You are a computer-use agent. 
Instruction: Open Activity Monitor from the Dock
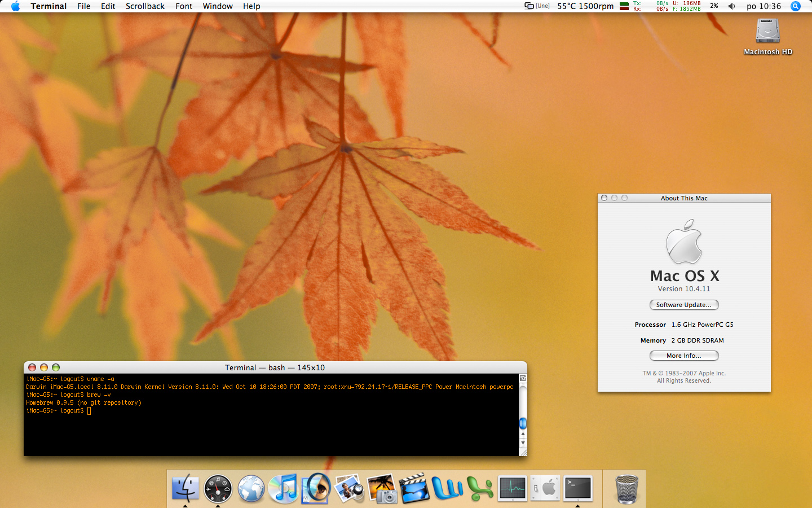click(513, 488)
